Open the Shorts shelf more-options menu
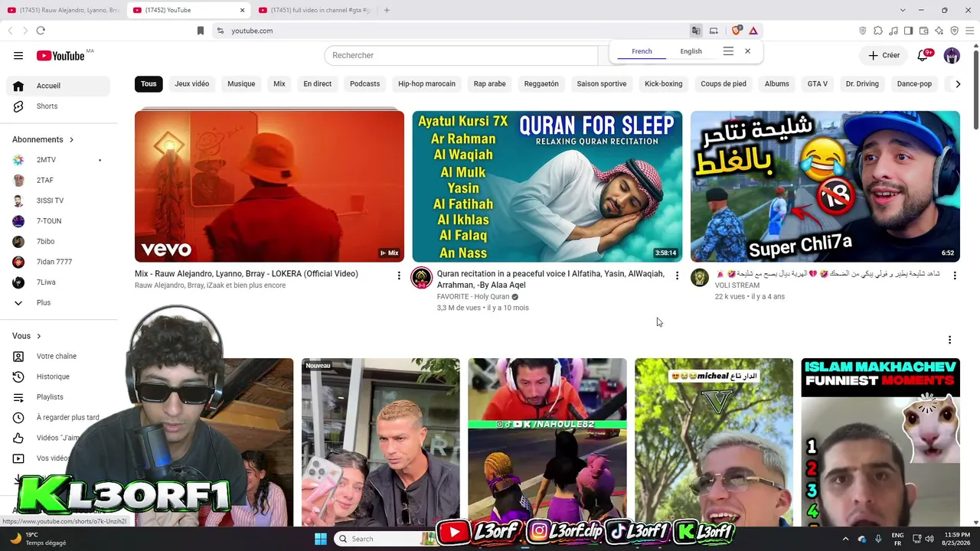This screenshot has height=551, width=980. pos(949,340)
